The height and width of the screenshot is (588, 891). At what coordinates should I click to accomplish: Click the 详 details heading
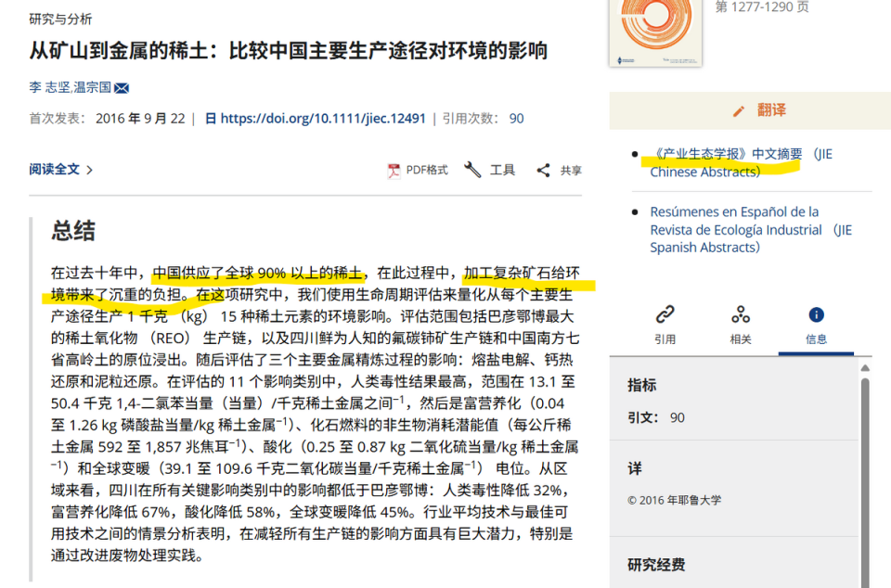(x=635, y=468)
